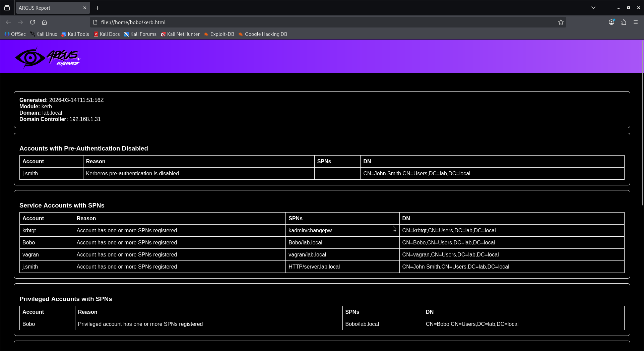Open the Google Hacking DB bookmark
The height and width of the screenshot is (351, 644).
pos(263,34)
